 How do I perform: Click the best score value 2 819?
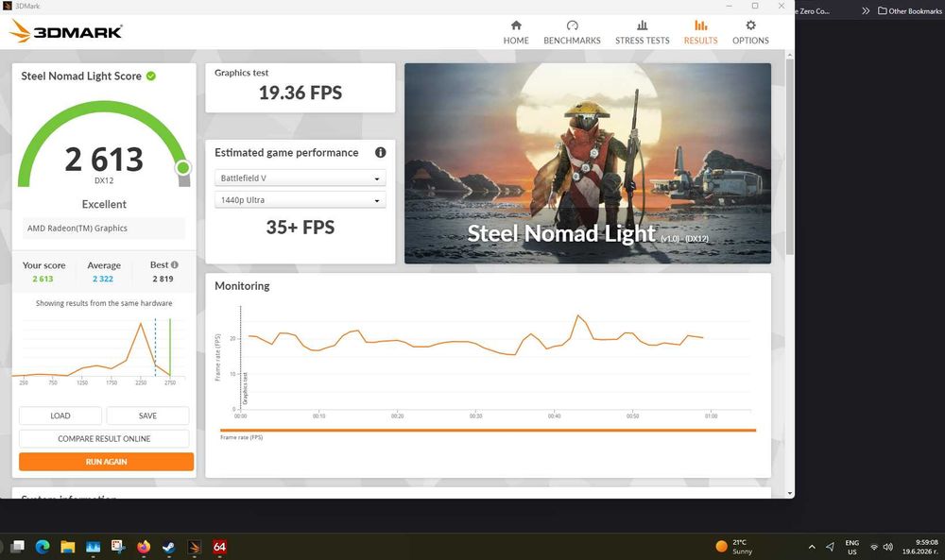coord(163,279)
